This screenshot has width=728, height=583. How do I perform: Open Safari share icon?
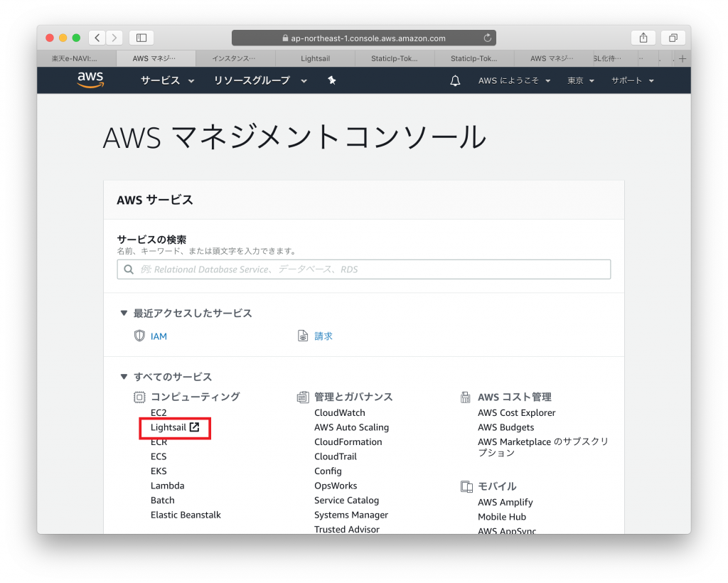click(643, 38)
